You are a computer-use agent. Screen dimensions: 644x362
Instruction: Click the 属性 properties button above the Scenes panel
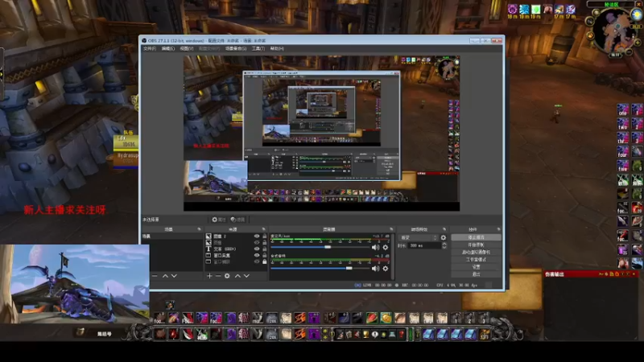coord(218,220)
